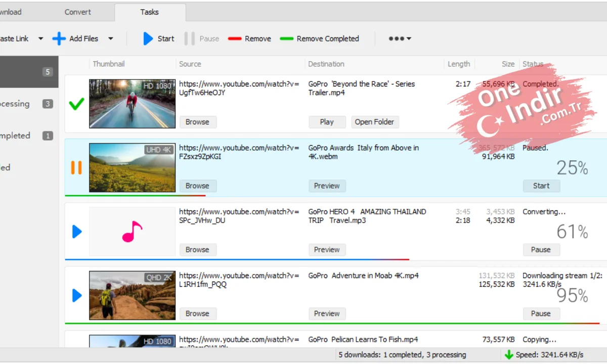Click Preview for Adventure in Moab 4K.mp4
The height and width of the screenshot is (364, 607).
point(327,313)
